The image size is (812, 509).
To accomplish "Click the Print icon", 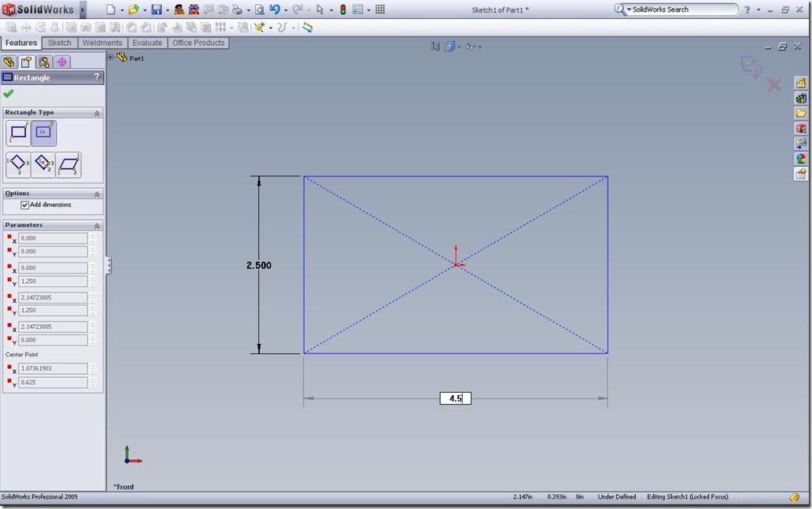I will click(x=237, y=9).
